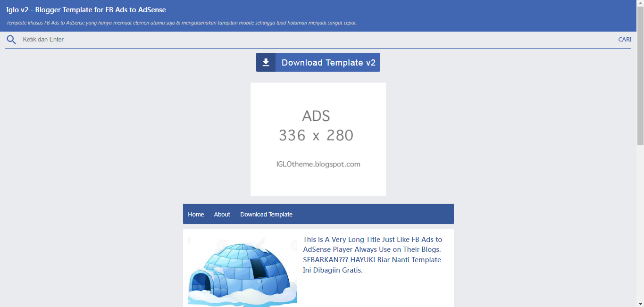Click the download arrow icon
The height and width of the screenshot is (307, 644).
266,62
